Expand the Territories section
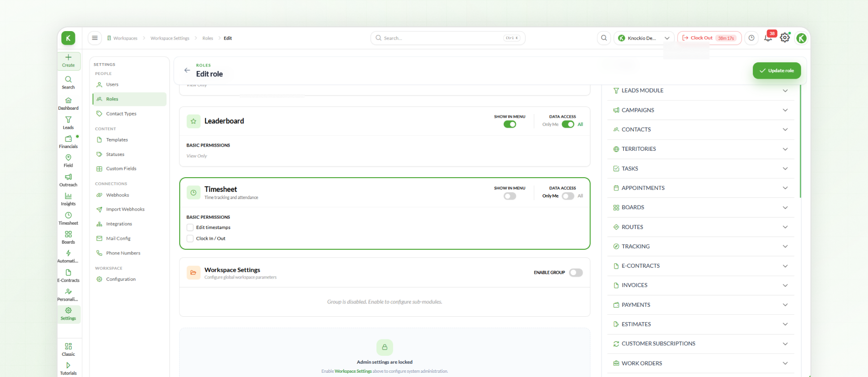 701,149
